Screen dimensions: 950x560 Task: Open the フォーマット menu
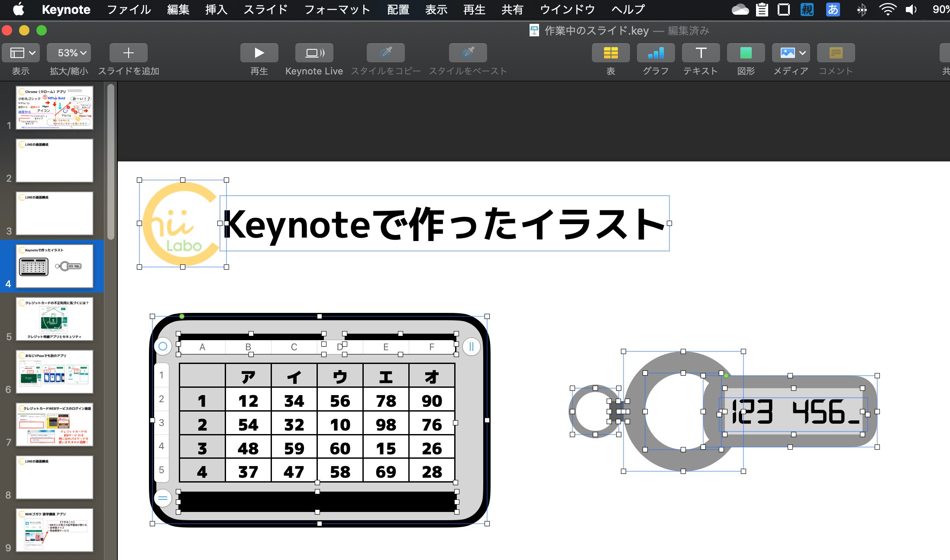tap(337, 10)
